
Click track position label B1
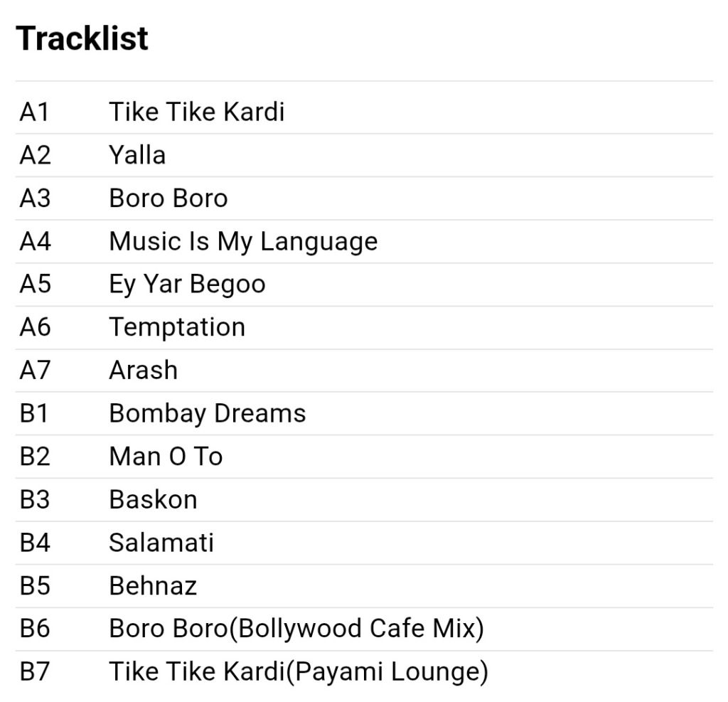click(x=34, y=413)
